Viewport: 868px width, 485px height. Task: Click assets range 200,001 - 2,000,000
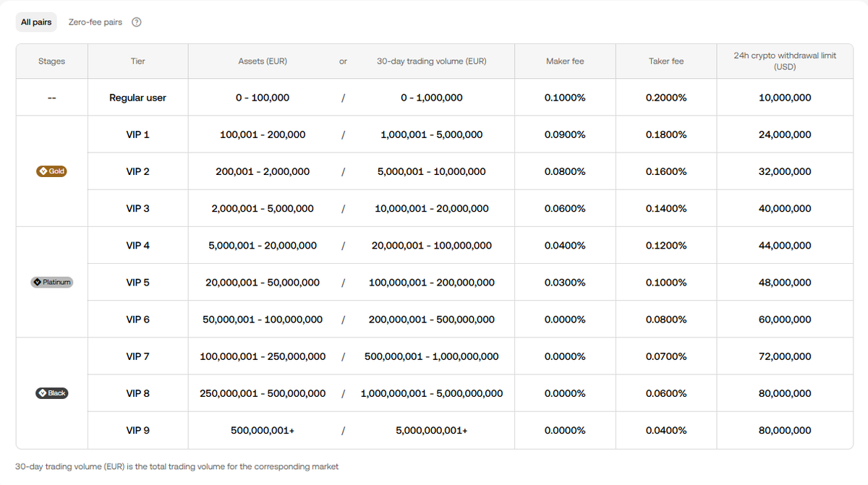263,171
